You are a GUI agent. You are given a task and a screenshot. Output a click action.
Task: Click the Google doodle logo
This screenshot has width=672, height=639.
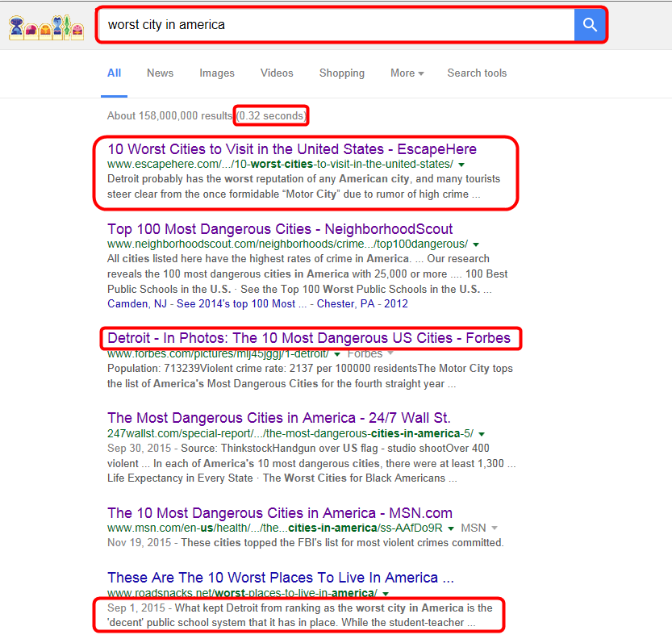coord(46,27)
